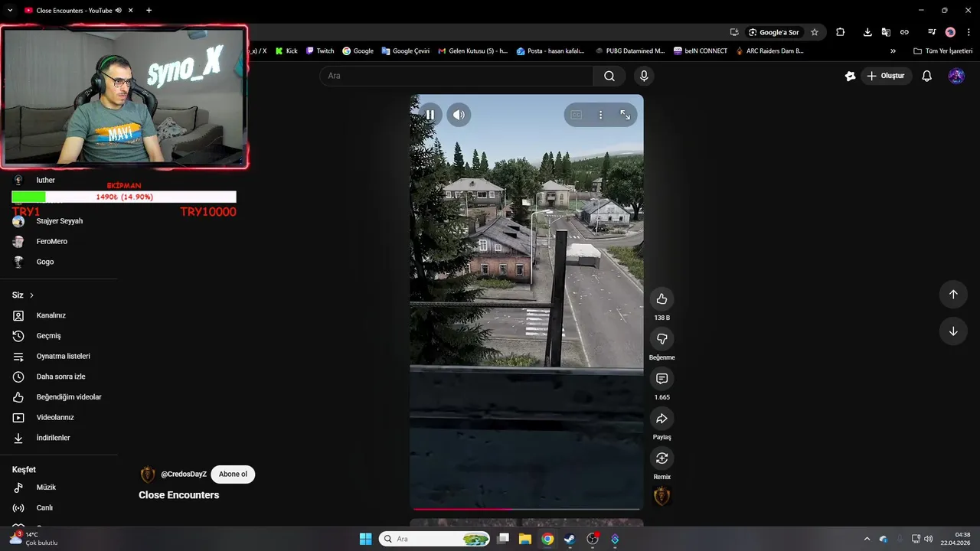The height and width of the screenshot is (551, 980).
Task: Dislike the Short using Beğenme button
Action: pyautogui.click(x=661, y=339)
